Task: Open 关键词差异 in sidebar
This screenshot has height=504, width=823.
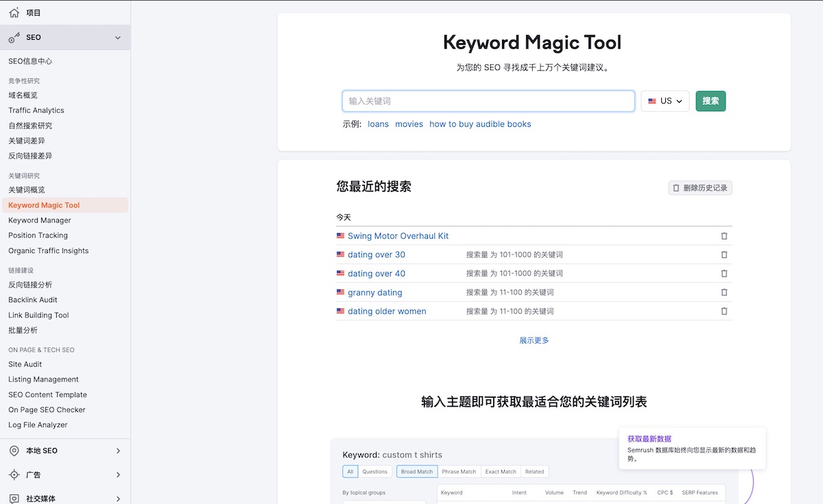Action: 27,141
